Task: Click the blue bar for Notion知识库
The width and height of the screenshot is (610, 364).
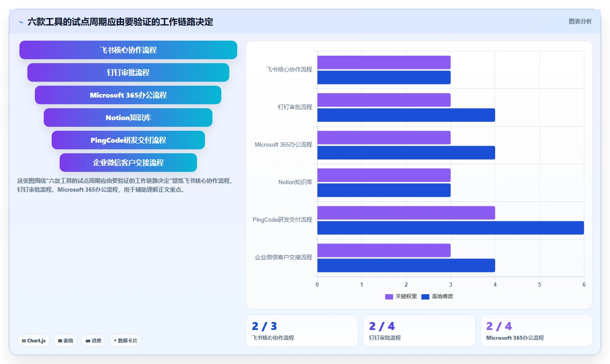Action: tap(384, 190)
